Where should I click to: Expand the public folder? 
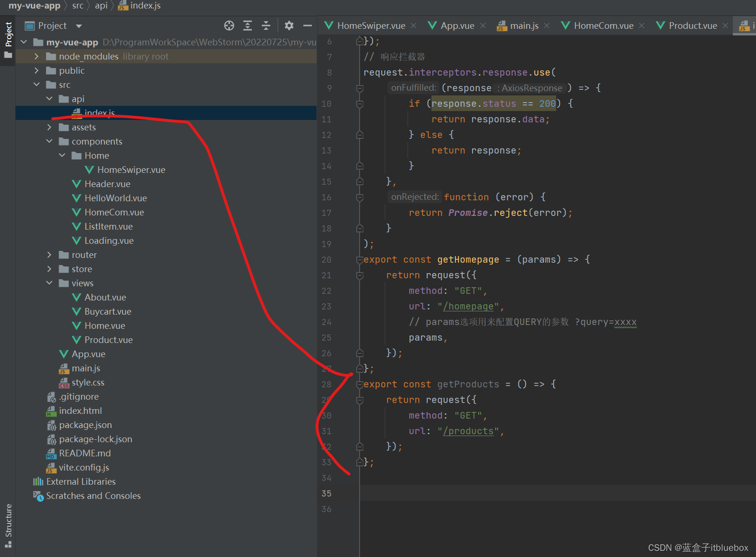click(37, 70)
